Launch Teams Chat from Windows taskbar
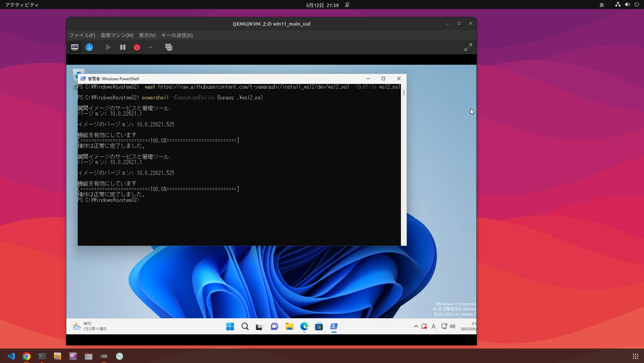644x363 pixels. (x=274, y=326)
